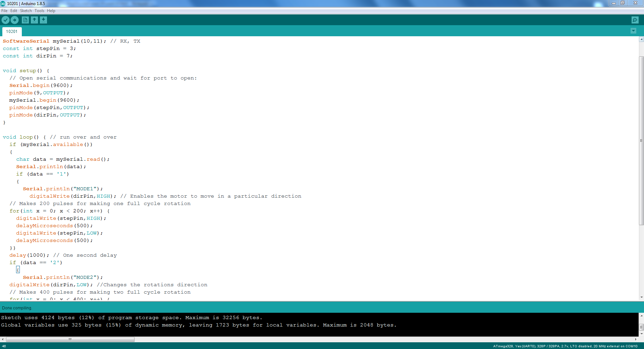Open the Serial Monitor magnifier icon
Viewport: 644px width, 349px height.
635,20
